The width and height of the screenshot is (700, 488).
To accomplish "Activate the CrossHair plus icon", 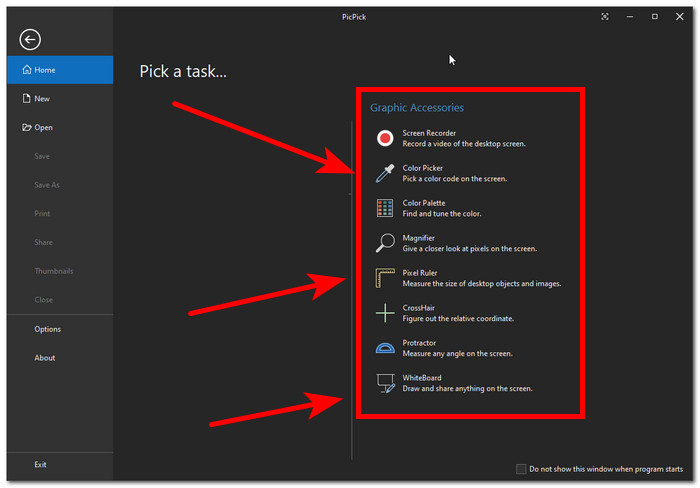I will [386, 313].
